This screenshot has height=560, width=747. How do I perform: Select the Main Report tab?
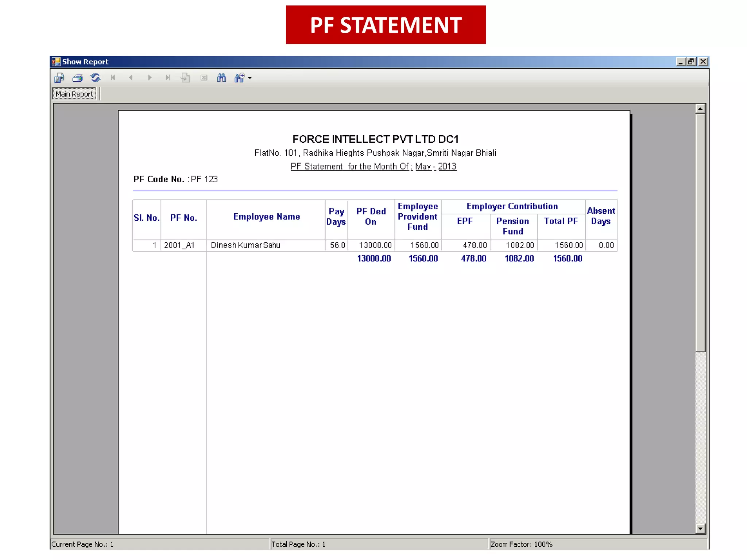pyautogui.click(x=74, y=94)
